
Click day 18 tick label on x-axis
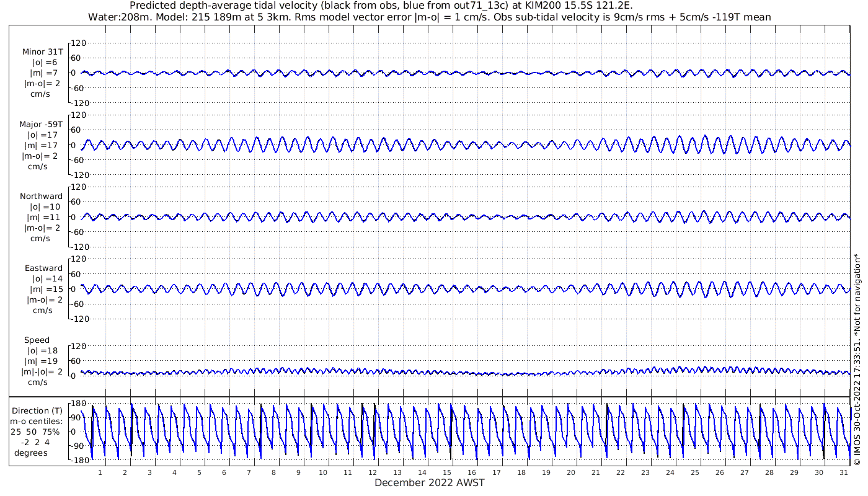521,472
